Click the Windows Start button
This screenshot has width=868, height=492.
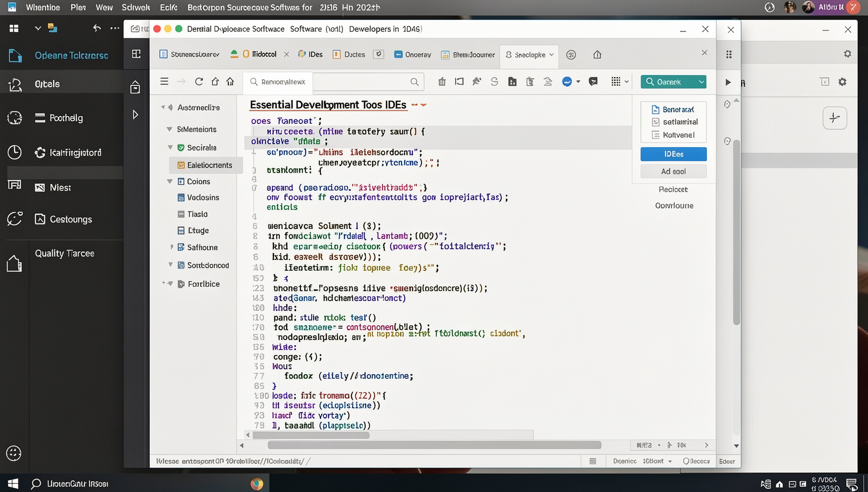pos(13,483)
